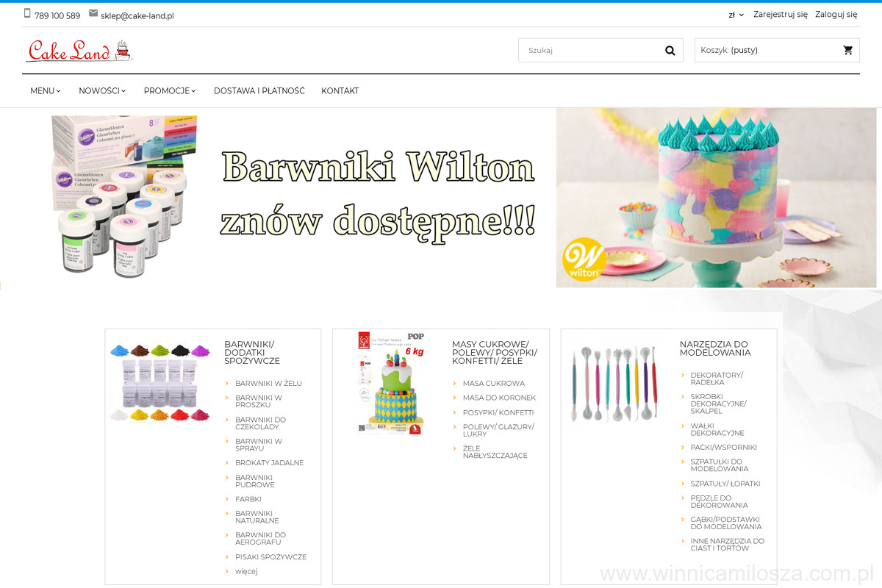Click the Cake Land logo

coord(79,51)
